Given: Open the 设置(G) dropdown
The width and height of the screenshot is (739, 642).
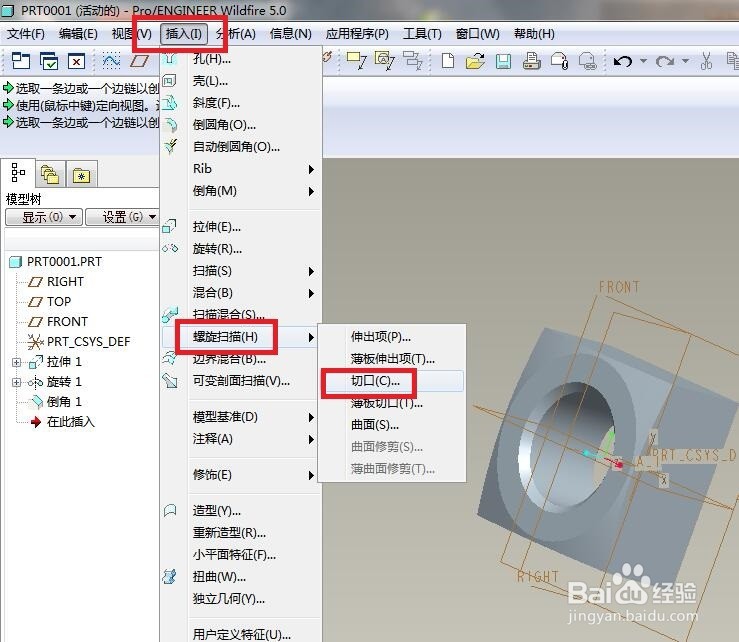Looking at the screenshot, I should [x=123, y=217].
